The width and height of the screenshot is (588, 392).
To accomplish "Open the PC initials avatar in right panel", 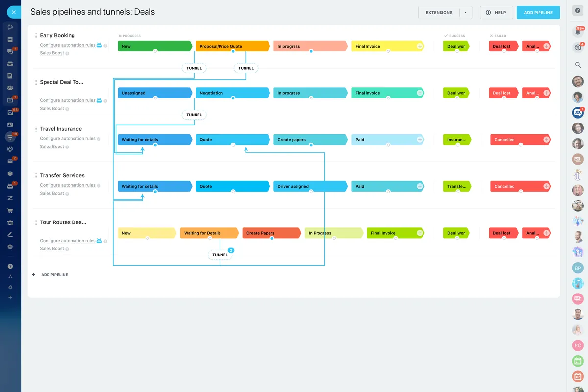I will pyautogui.click(x=578, y=345).
